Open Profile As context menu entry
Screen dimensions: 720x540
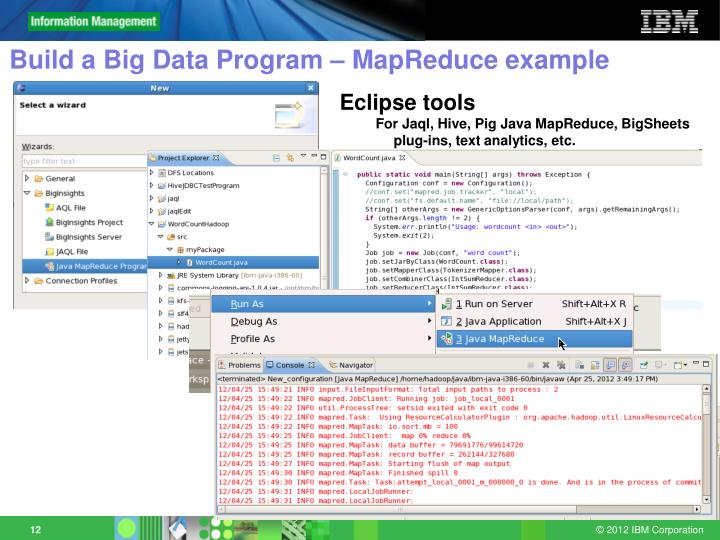(323, 339)
